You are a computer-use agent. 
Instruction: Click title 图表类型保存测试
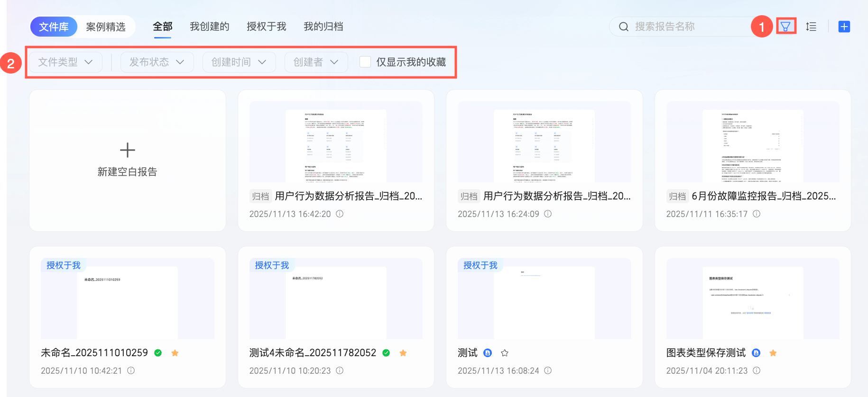click(x=706, y=353)
